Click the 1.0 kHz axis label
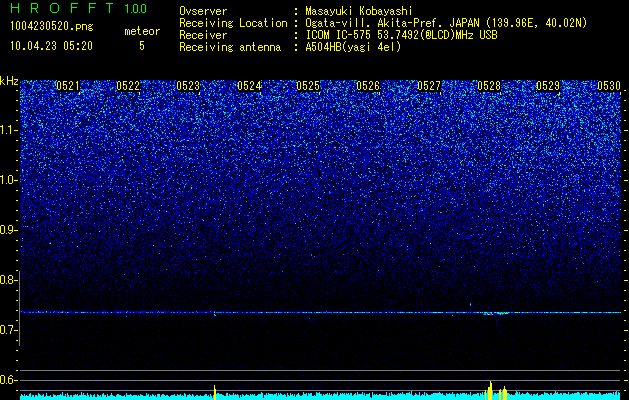The width and height of the screenshot is (629, 400). point(8,180)
